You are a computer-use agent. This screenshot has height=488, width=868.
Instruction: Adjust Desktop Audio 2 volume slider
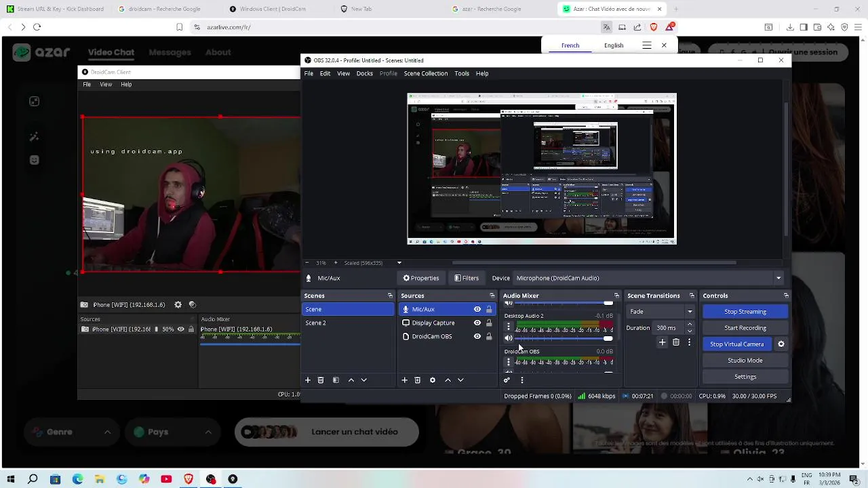pos(564,338)
